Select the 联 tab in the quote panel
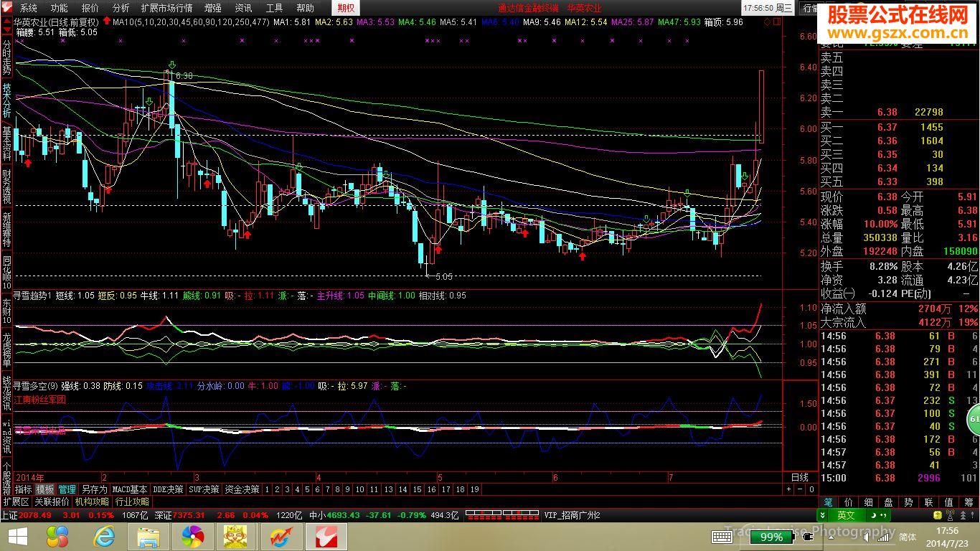The image size is (980, 551). pos(929,502)
